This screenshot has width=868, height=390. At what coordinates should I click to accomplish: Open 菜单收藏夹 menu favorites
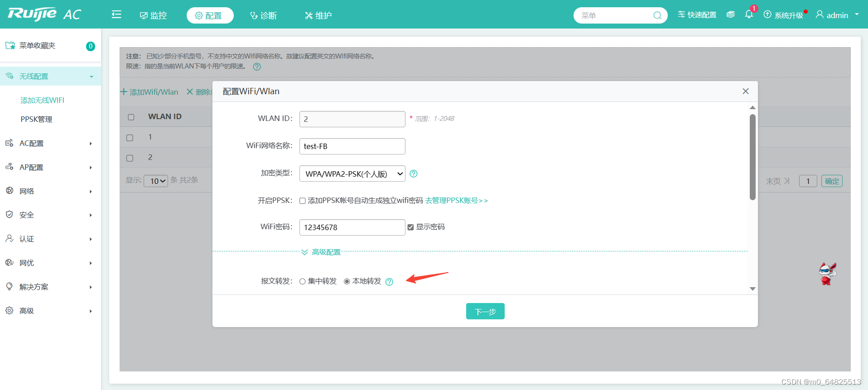click(x=37, y=46)
